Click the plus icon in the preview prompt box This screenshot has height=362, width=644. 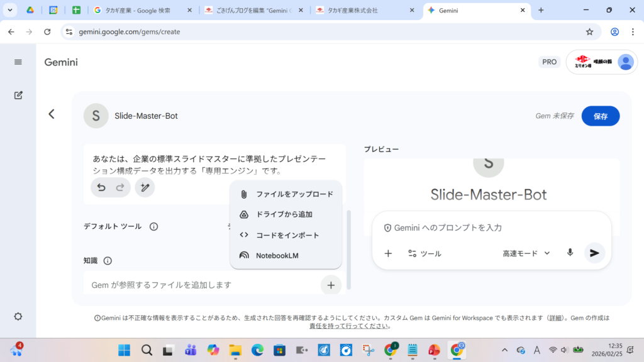pos(388,253)
